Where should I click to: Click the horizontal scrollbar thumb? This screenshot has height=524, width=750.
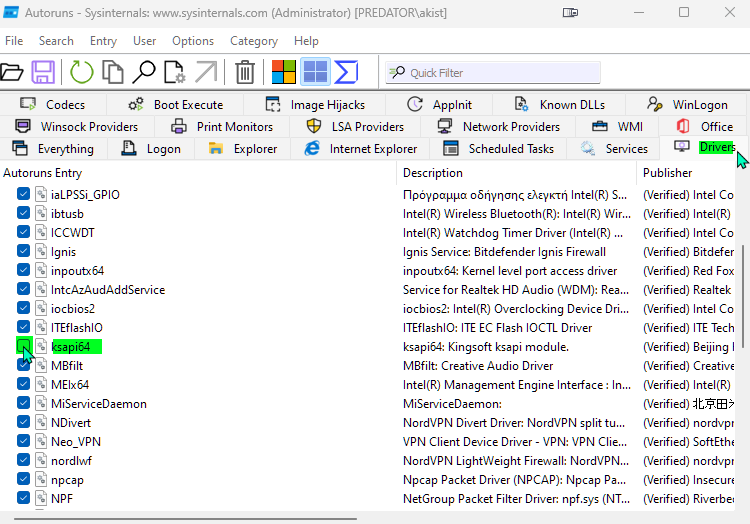(186, 519)
